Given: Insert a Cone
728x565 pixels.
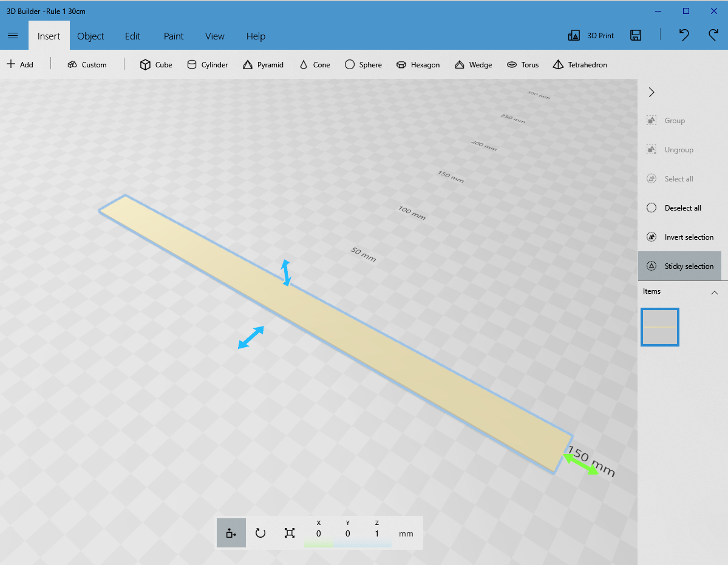Looking at the screenshot, I should coord(315,64).
